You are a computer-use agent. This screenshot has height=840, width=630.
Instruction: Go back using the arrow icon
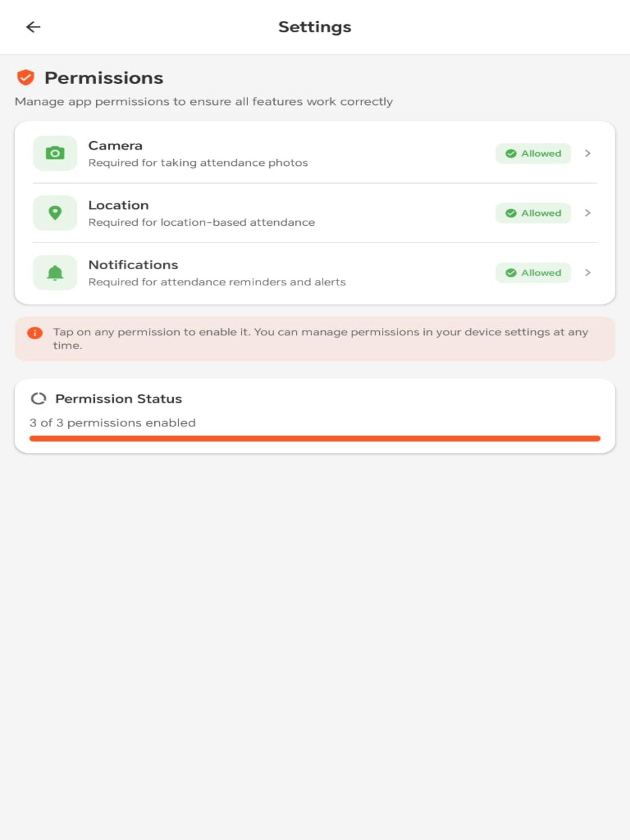pyautogui.click(x=33, y=27)
